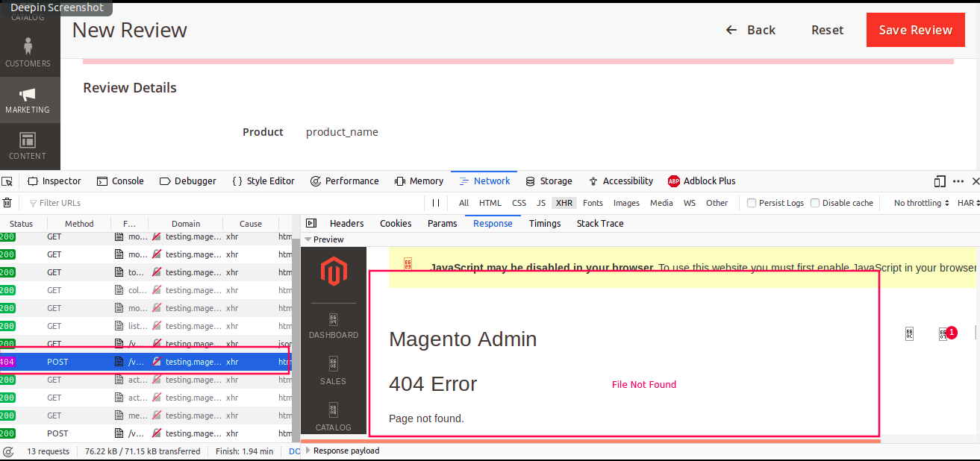Open the Timings tab of request details
The width and height of the screenshot is (980, 461).
click(x=545, y=223)
